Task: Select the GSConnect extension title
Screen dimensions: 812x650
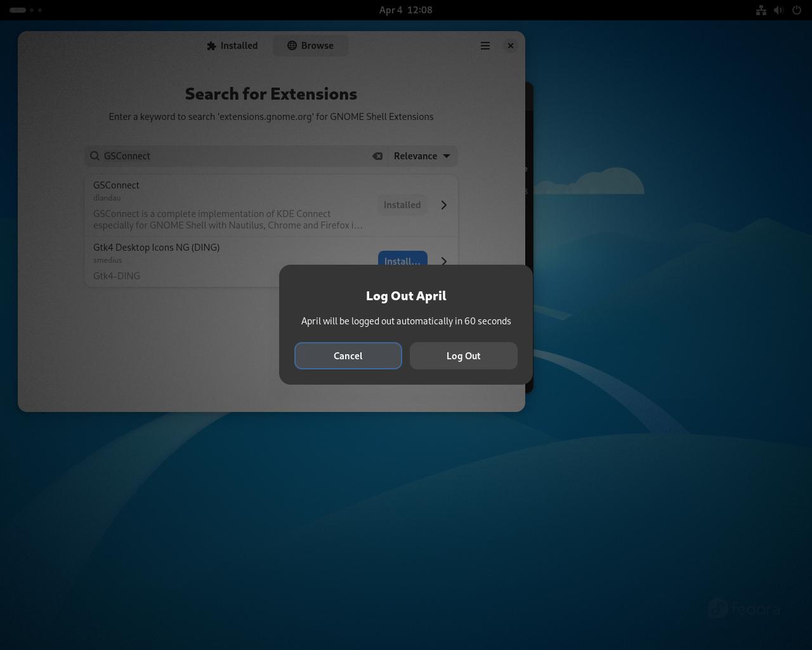Action: (116, 185)
